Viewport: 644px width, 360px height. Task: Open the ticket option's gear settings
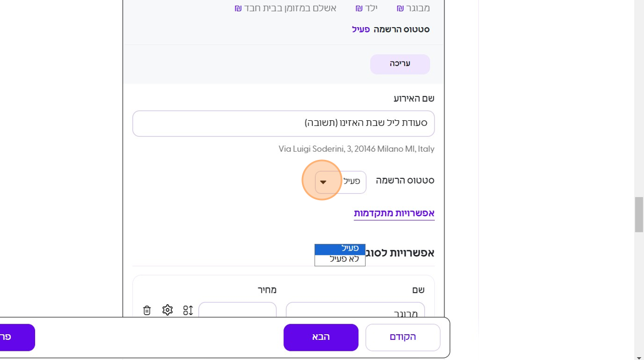167,311
